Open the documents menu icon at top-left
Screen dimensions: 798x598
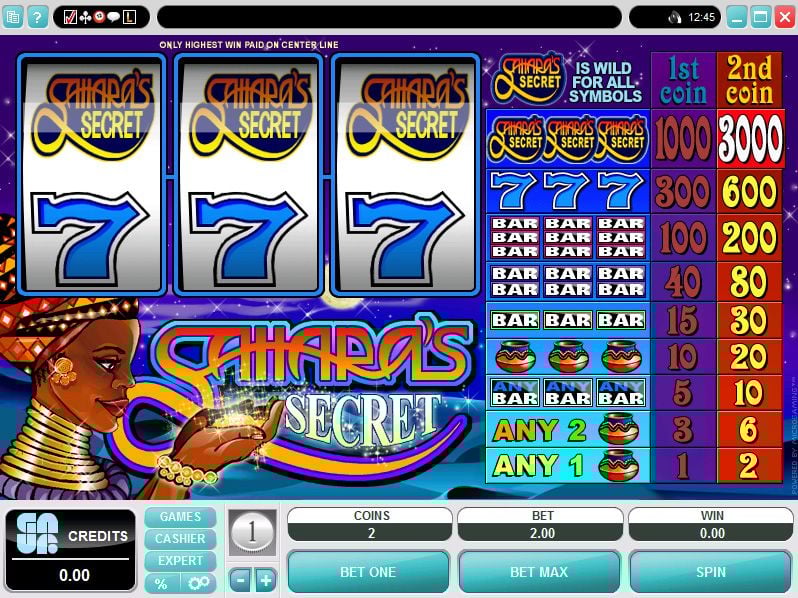pos(12,17)
